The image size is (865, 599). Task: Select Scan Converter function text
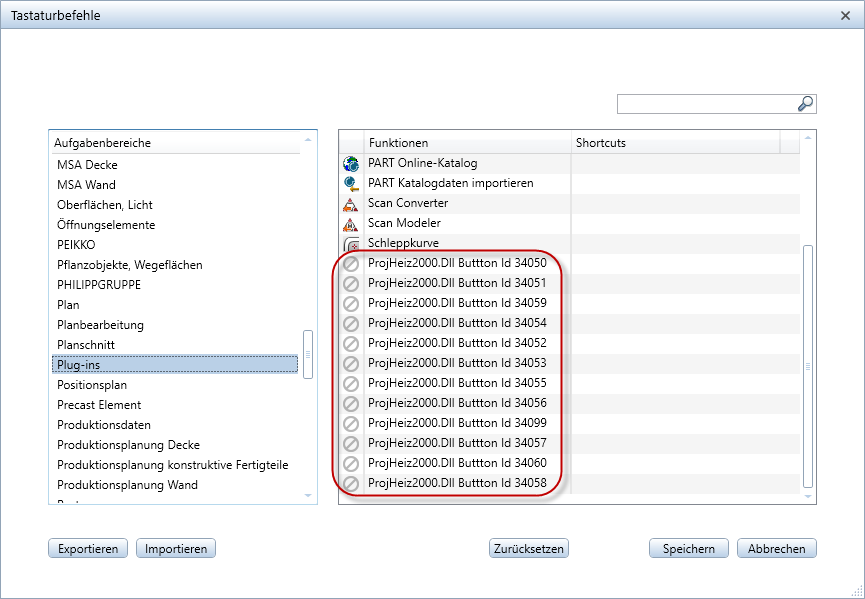408,203
